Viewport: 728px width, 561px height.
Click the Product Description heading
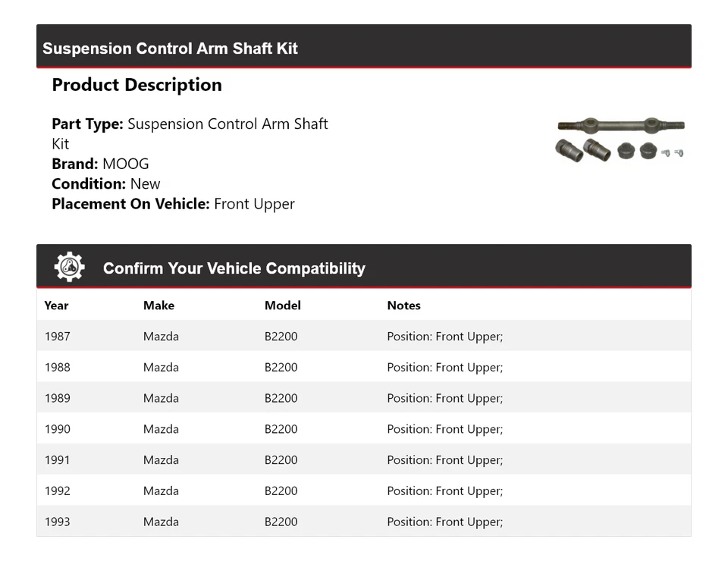(137, 85)
